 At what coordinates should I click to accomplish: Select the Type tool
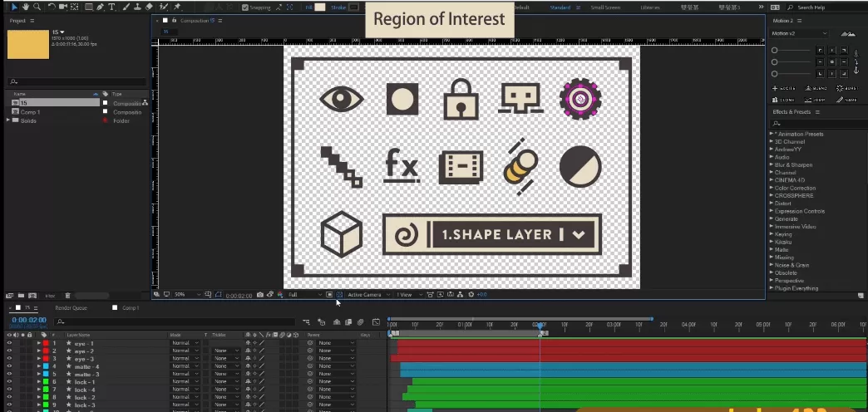(x=112, y=7)
